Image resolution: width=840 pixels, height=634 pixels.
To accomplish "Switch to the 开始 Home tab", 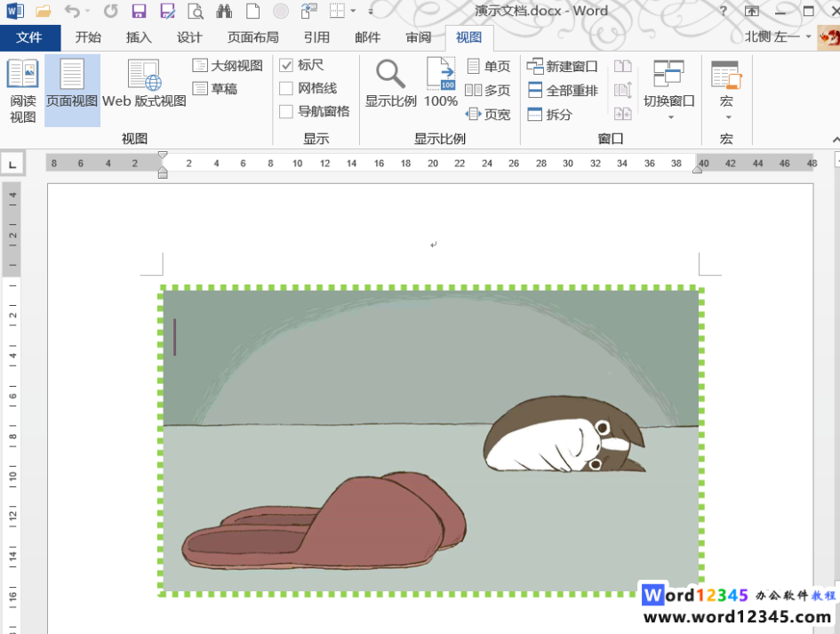I will 88,37.
